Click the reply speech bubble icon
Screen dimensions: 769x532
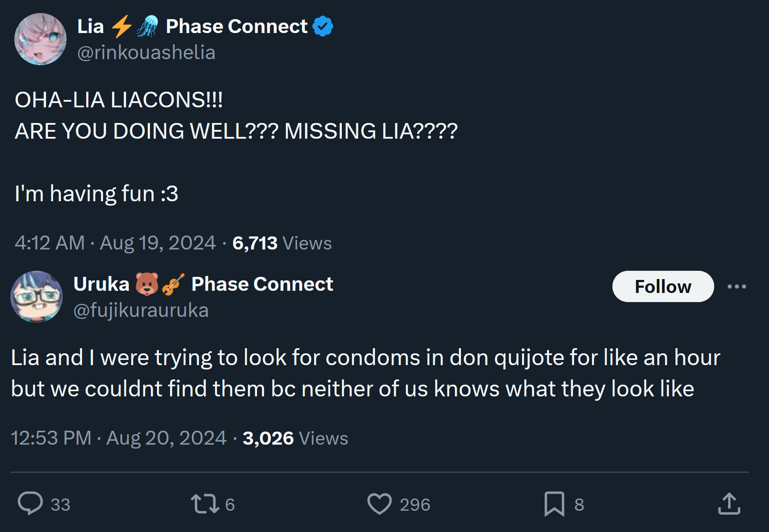pos(30,504)
